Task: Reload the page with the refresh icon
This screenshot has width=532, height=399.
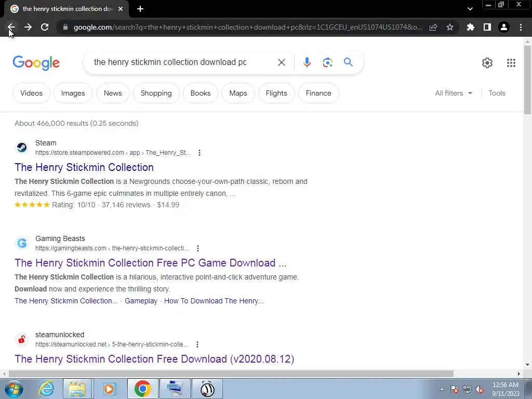Action: pos(45,27)
